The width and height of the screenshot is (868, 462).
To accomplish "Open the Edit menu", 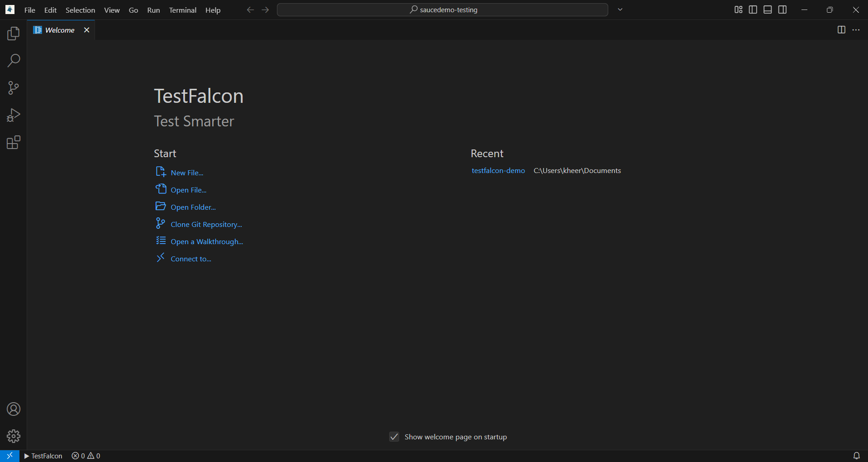I will tap(50, 10).
